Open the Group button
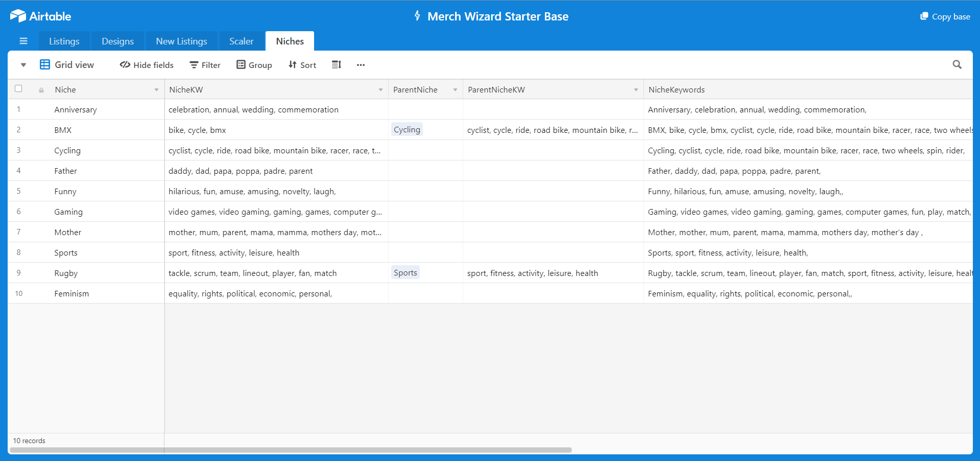Viewport: 980px width, 461px height. [254, 65]
